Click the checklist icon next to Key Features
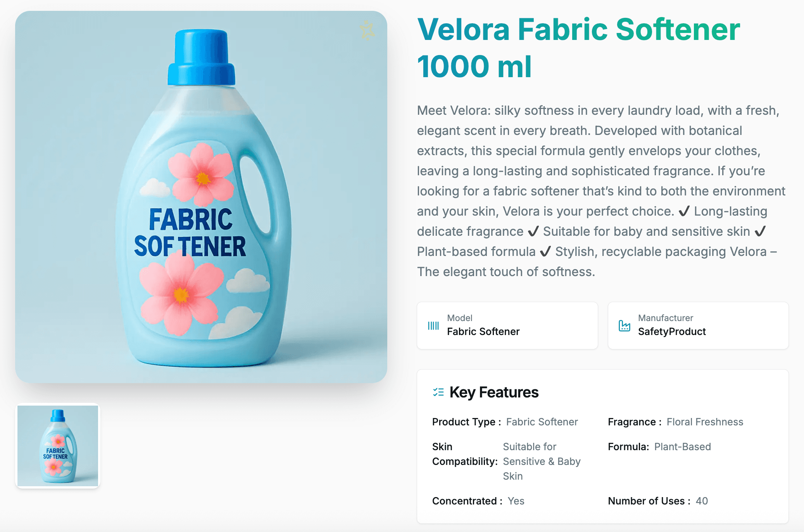This screenshot has width=804, height=532. 438,392
